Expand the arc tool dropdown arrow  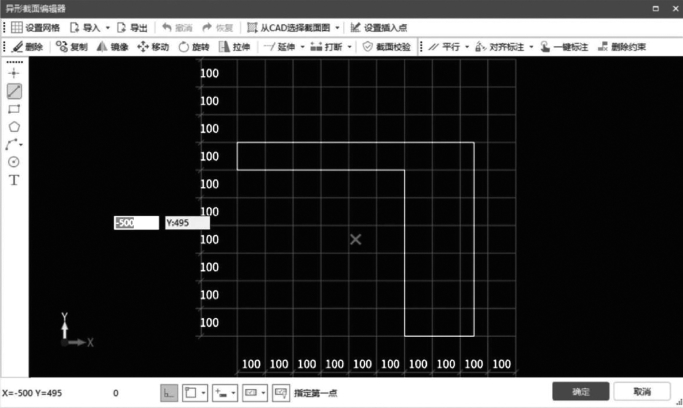click(21, 145)
